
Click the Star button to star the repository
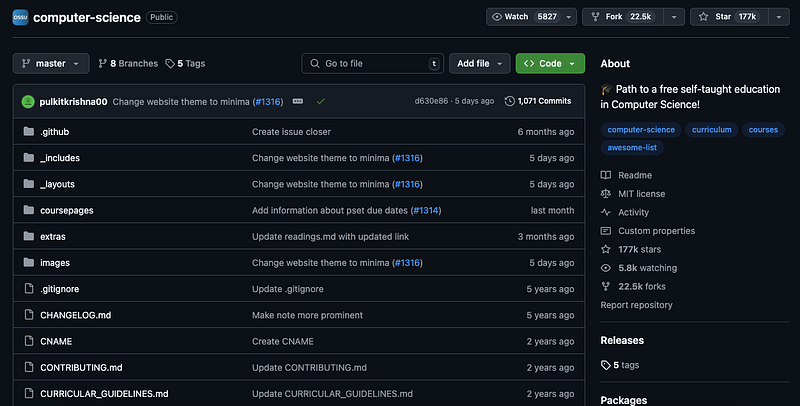[730, 17]
